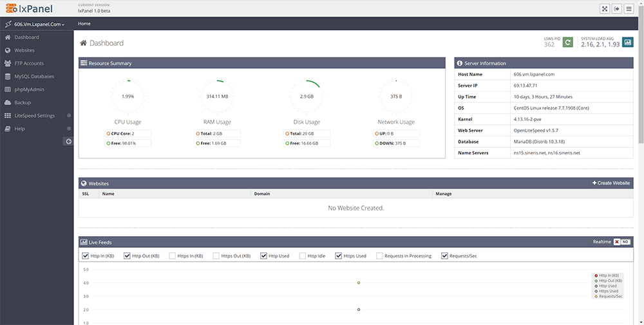Click the Live Feeds chart icon
Image resolution: width=644 pixels, height=325 pixels.
(x=84, y=242)
